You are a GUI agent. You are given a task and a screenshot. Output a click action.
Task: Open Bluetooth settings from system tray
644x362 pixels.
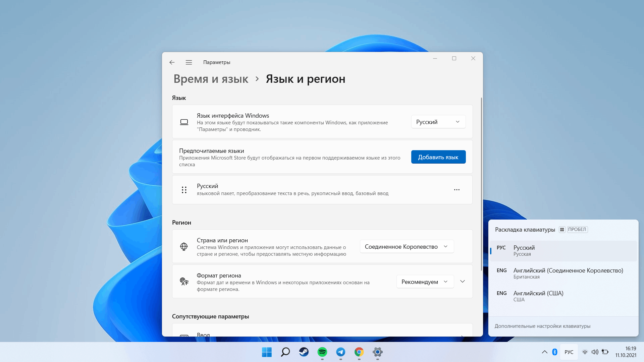click(x=555, y=352)
